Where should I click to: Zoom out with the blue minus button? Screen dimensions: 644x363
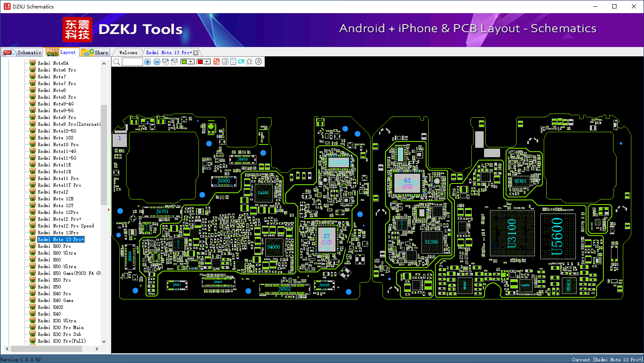pyautogui.click(x=157, y=62)
